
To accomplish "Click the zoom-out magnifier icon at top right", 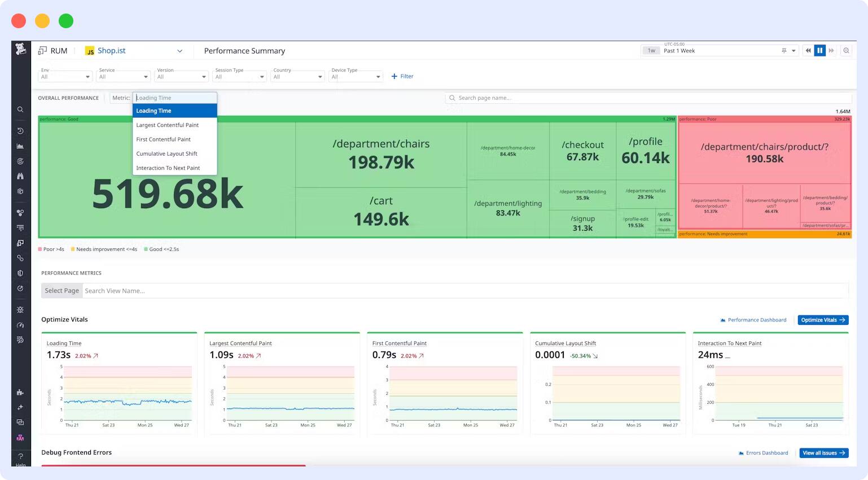I will tap(846, 51).
